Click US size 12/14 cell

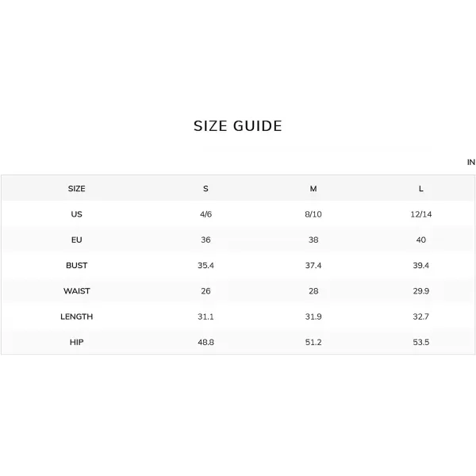(x=420, y=214)
